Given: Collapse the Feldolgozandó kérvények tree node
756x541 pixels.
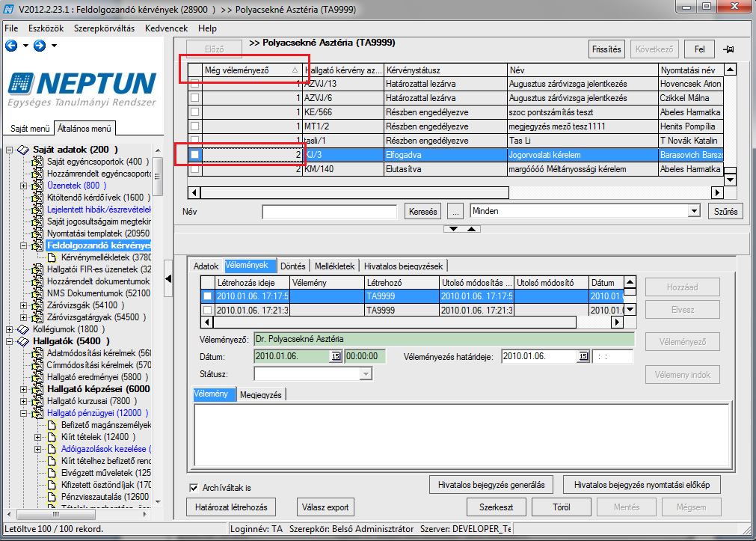Looking at the screenshot, I should [23, 245].
